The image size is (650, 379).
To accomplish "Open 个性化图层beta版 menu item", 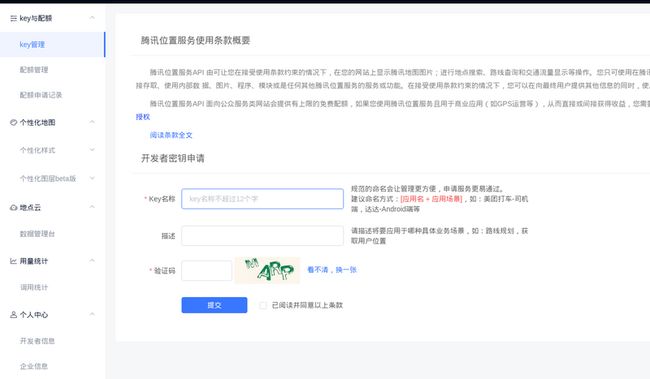I will 48,179.
